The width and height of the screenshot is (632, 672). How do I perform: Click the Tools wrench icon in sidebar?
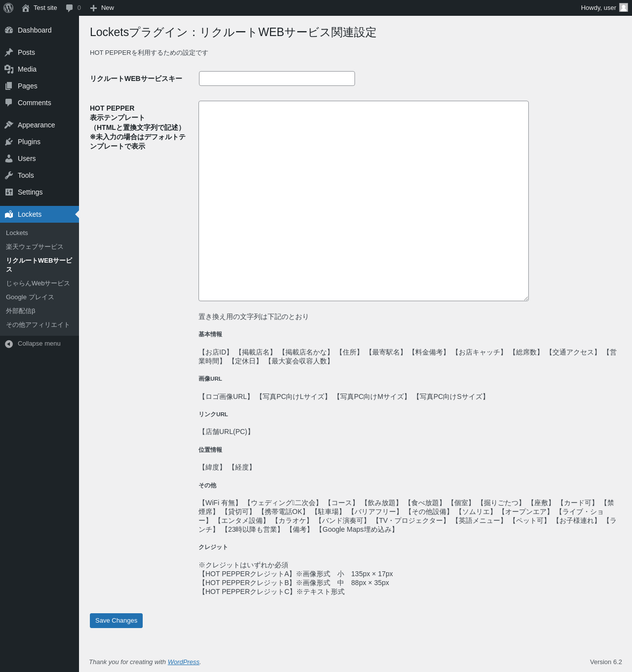(x=9, y=175)
